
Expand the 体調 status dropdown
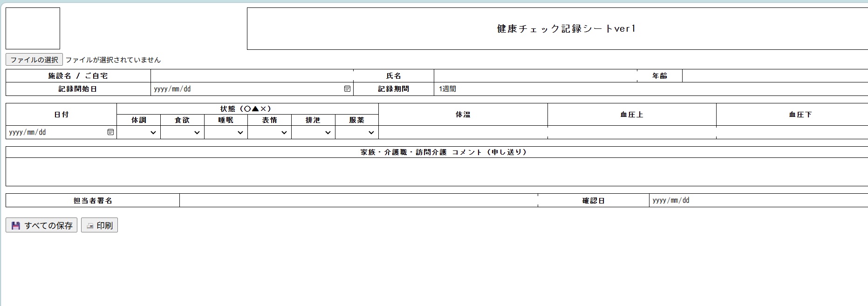(138, 133)
